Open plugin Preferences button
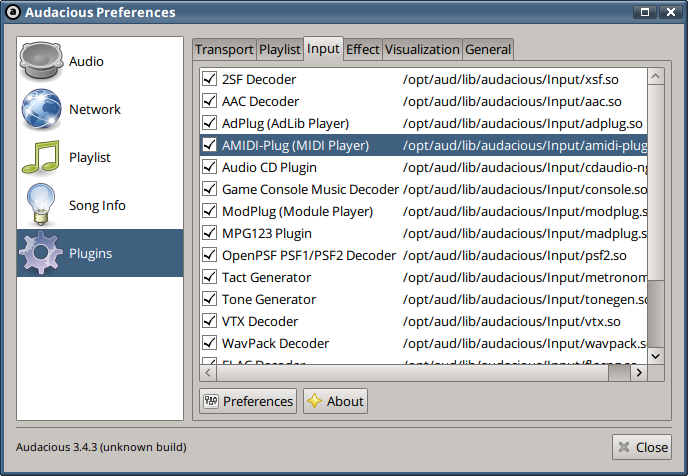This screenshot has width=688, height=476. pyautogui.click(x=248, y=401)
